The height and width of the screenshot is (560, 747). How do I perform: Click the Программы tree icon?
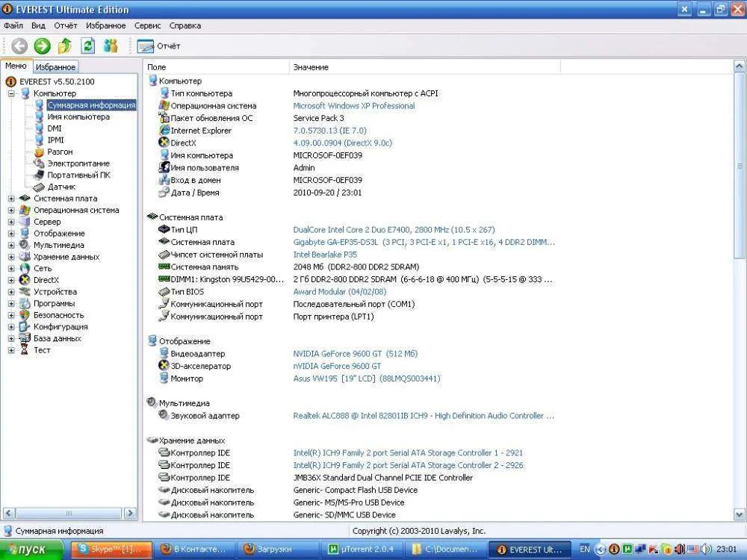click(25, 303)
